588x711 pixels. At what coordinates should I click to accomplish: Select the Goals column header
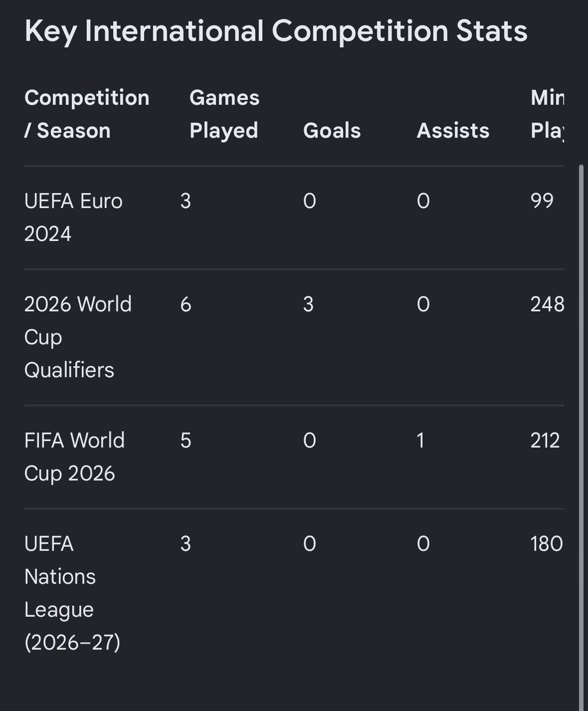(332, 130)
